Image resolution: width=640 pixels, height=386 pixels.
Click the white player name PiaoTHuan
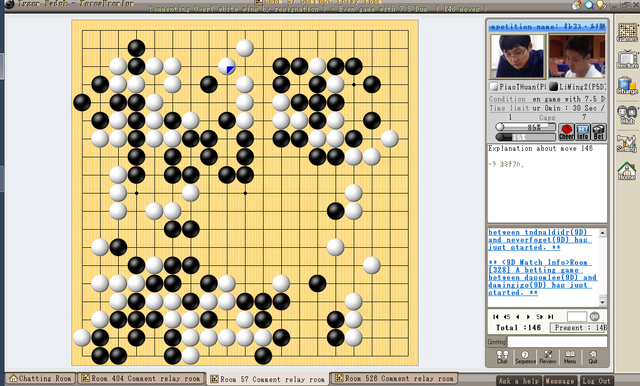[x=522, y=87]
